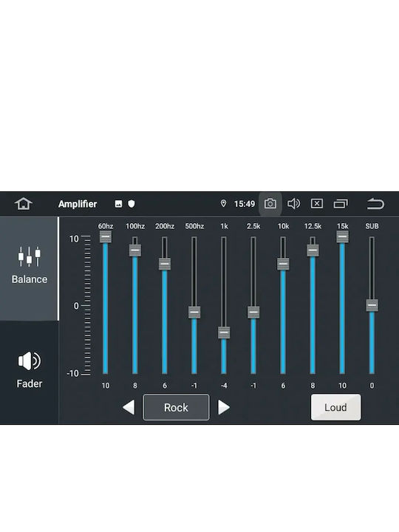Click the shield icon in status bar
The width and height of the screenshot is (399, 532).
(x=132, y=204)
